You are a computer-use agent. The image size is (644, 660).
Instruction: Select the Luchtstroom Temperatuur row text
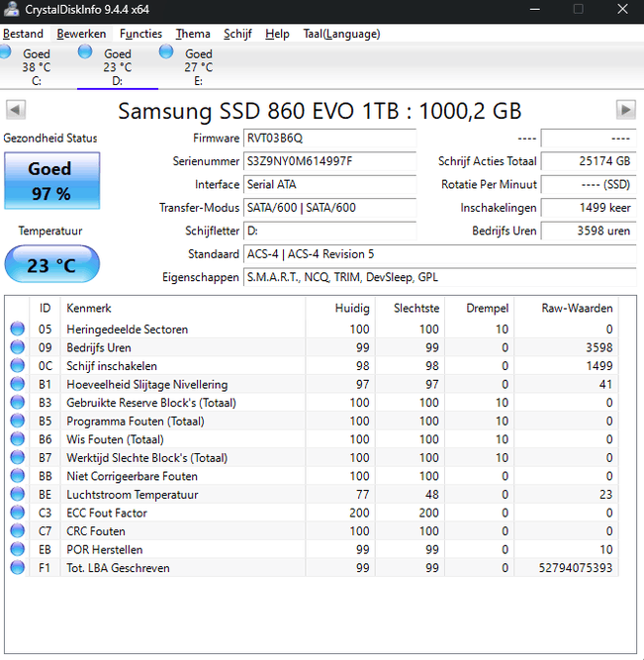133,495
